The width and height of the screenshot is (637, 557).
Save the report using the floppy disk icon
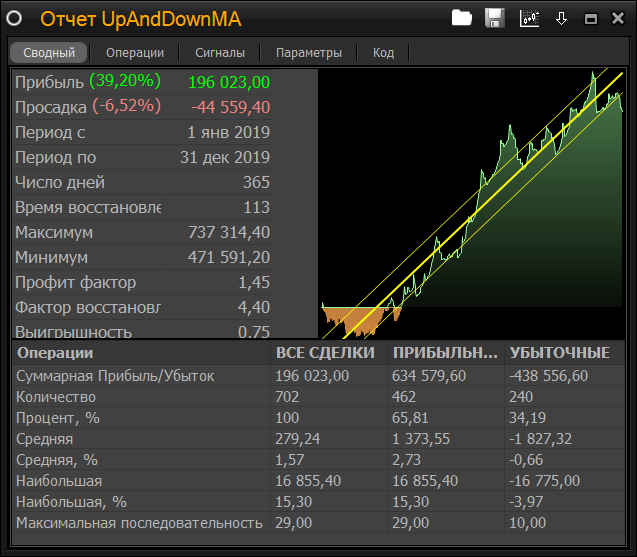click(494, 18)
